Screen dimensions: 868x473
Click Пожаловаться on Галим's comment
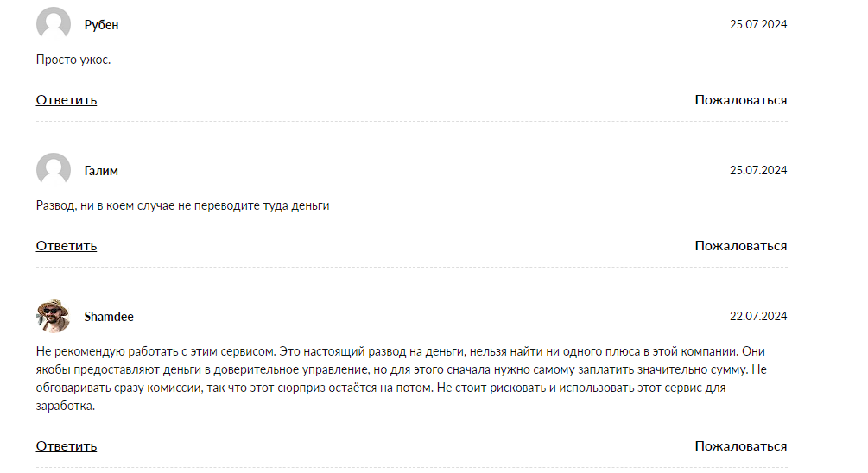pos(740,245)
